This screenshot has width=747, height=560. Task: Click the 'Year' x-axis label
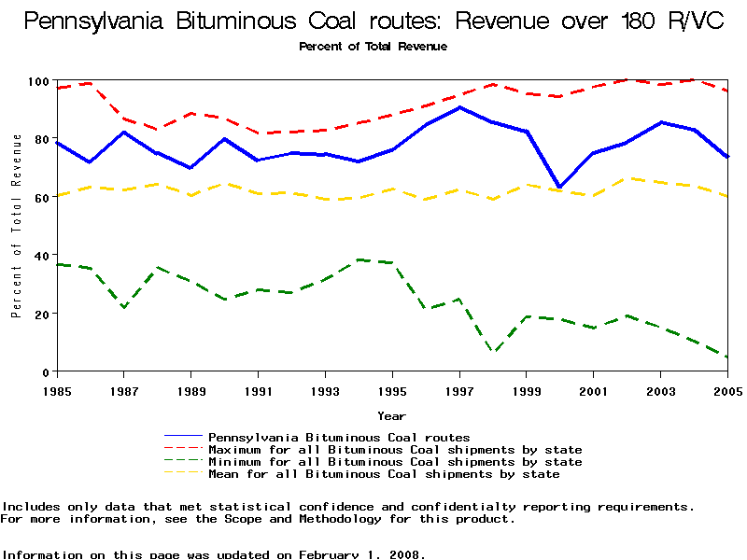(391, 415)
